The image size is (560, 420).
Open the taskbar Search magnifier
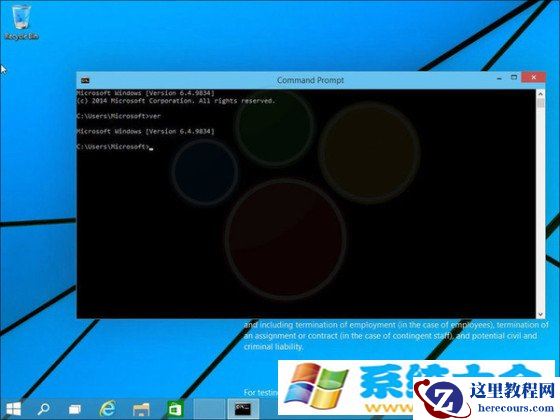(x=44, y=409)
